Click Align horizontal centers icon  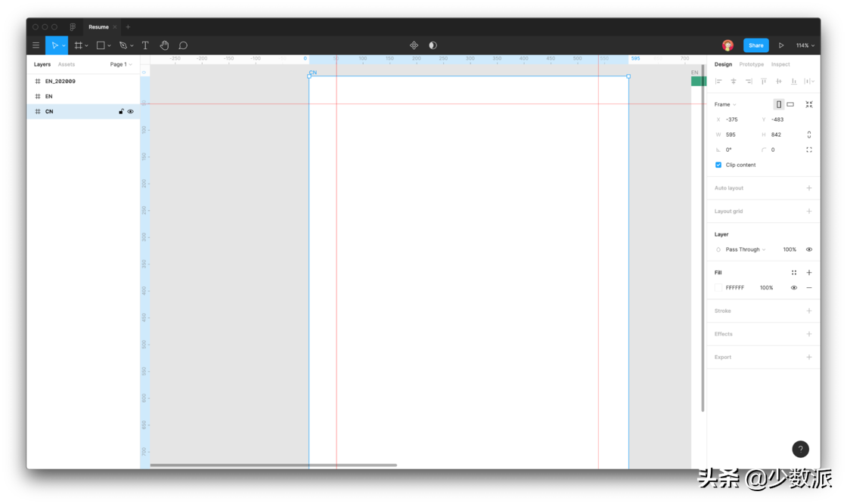pos(734,82)
